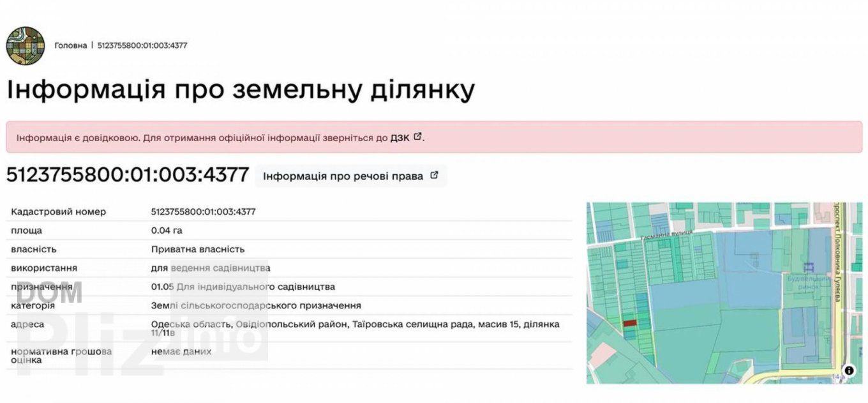Screen dimensions: 868x403
Task: Select breadcrumb cadastral number 5123755800:01:003:4377
Action: pyautogui.click(x=142, y=45)
